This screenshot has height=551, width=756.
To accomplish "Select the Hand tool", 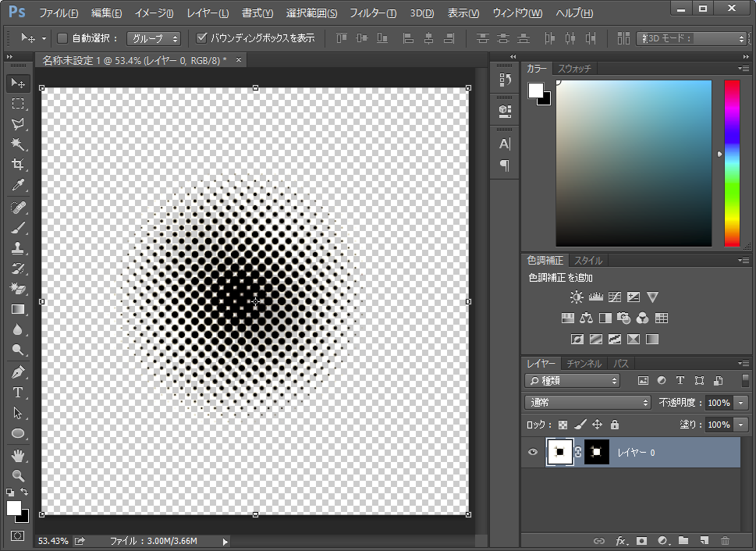I will click(18, 455).
